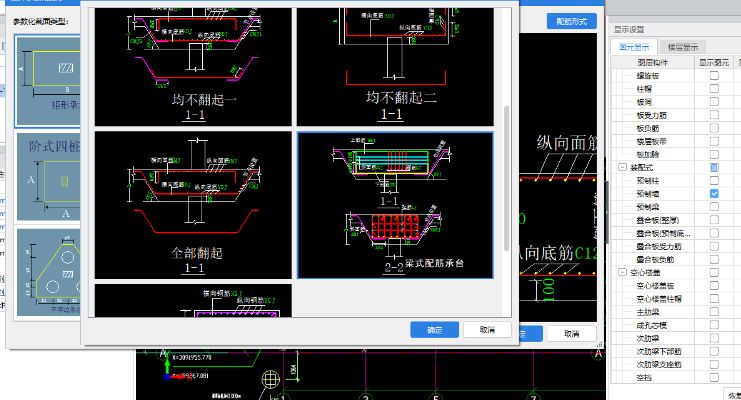741x400 pixels.
Task: Select the 矩形承台 section type thumbnail
Action: (48, 81)
